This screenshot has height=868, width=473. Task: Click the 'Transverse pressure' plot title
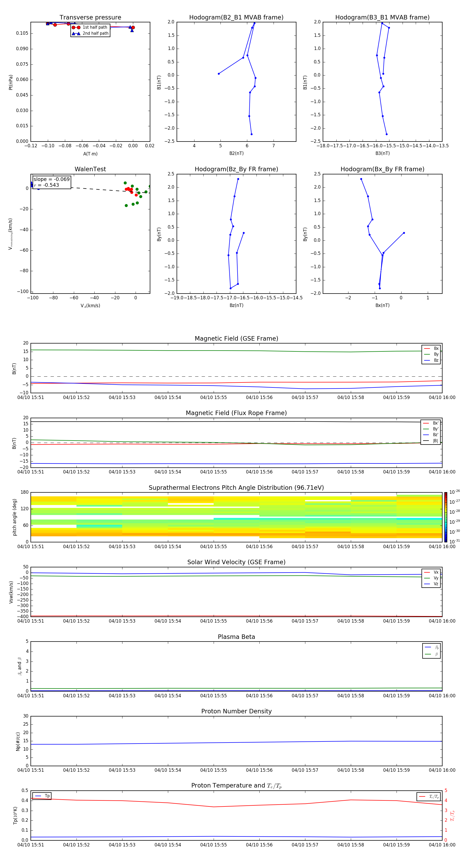90,18
